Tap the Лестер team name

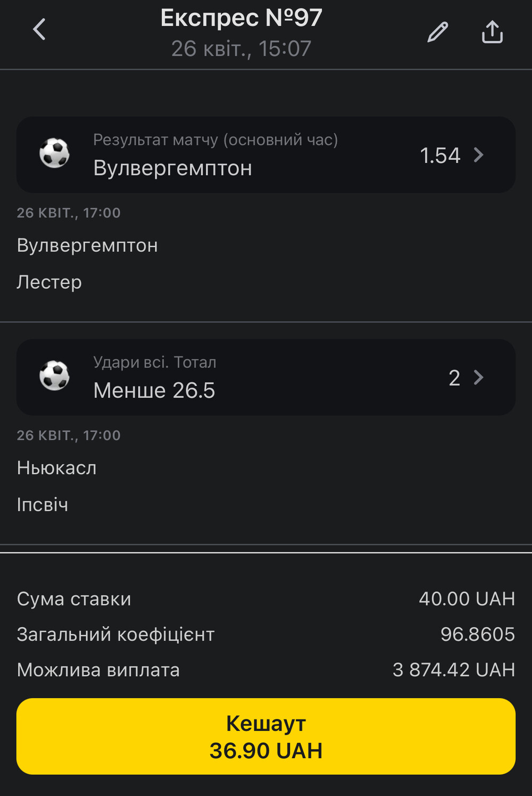pyautogui.click(x=49, y=282)
